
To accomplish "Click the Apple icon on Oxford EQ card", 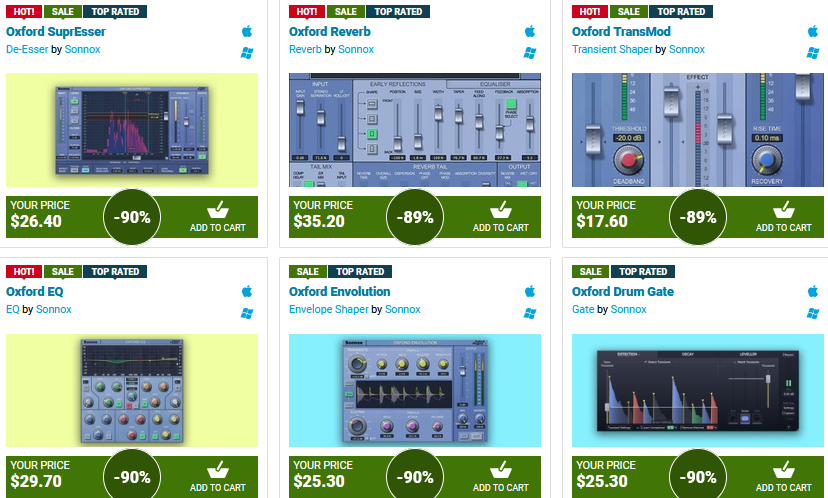I will coord(247,291).
